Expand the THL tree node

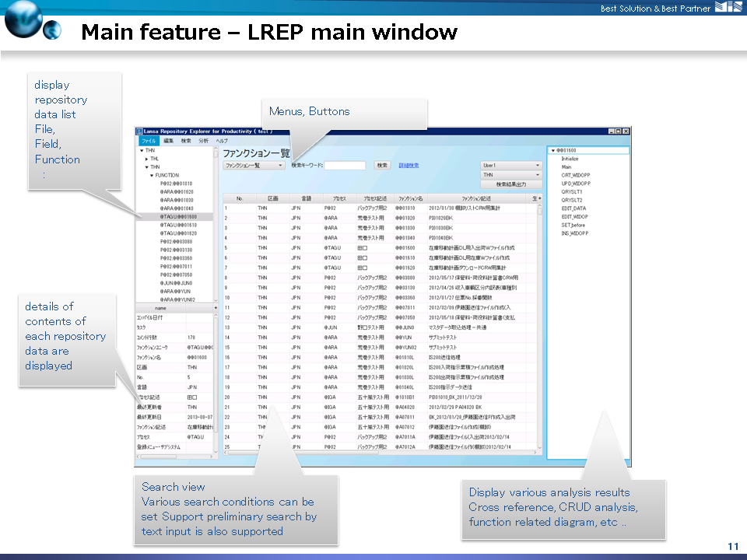click(x=147, y=159)
